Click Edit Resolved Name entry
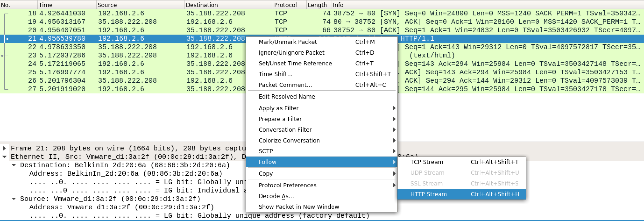The width and height of the screenshot is (644, 221). pyautogui.click(x=287, y=96)
